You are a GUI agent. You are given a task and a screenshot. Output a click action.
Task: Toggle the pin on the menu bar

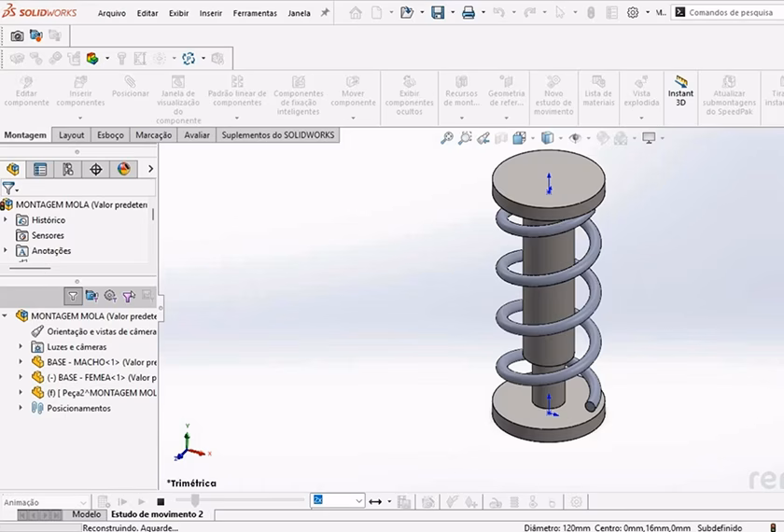click(x=325, y=13)
